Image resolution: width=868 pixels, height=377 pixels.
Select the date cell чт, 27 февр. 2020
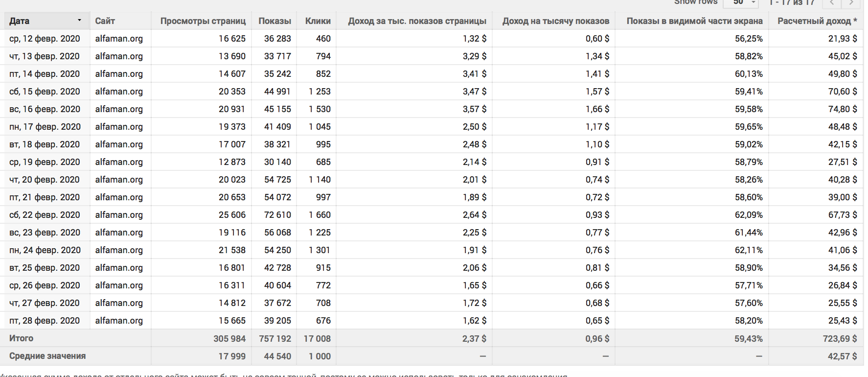click(45, 303)
